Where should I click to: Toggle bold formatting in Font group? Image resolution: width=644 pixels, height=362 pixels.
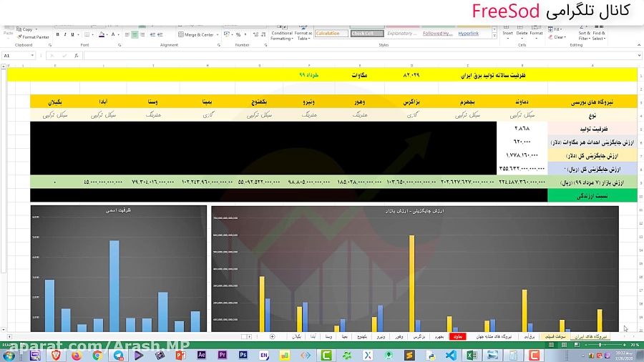[57, 35]
